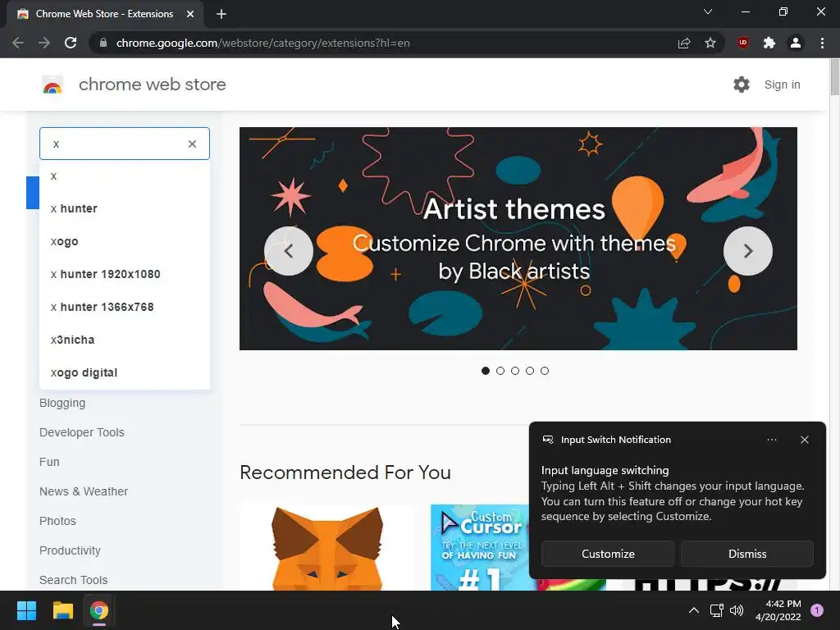The height and width of the screenshot is (630, 840).
Task: Choose suggestion 'x hunter 1366x768'
Action: click(125, 307)
